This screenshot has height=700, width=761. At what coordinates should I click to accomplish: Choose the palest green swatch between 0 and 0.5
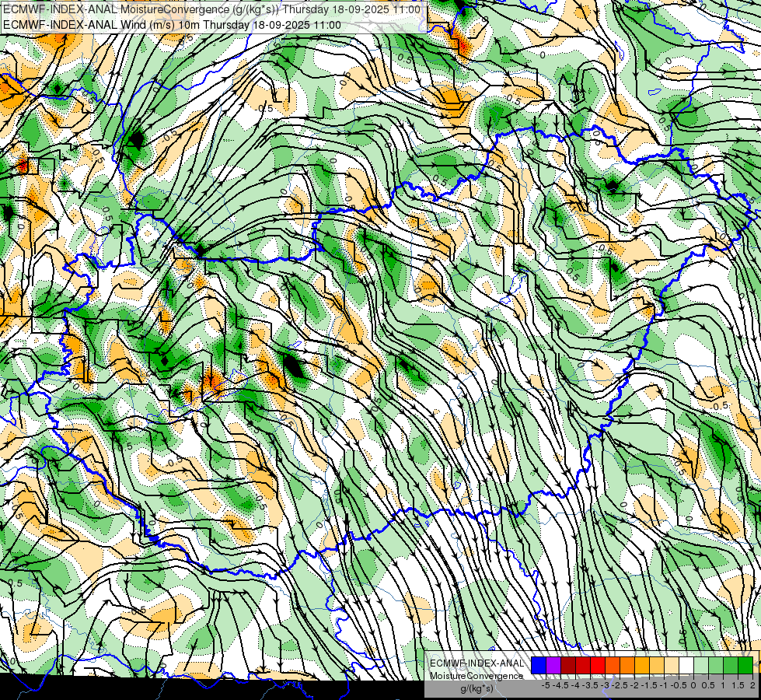[x=700, y=665]
